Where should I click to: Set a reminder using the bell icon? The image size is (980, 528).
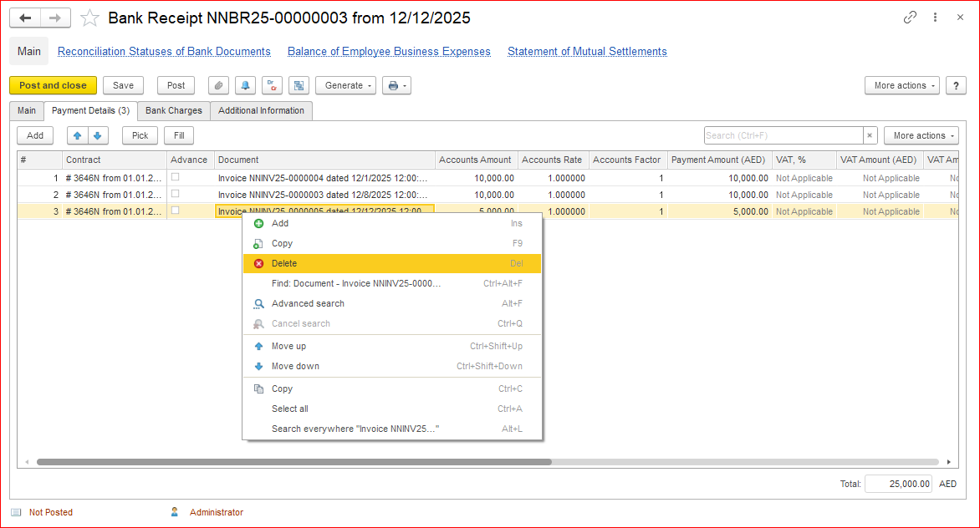coord(245,85)
